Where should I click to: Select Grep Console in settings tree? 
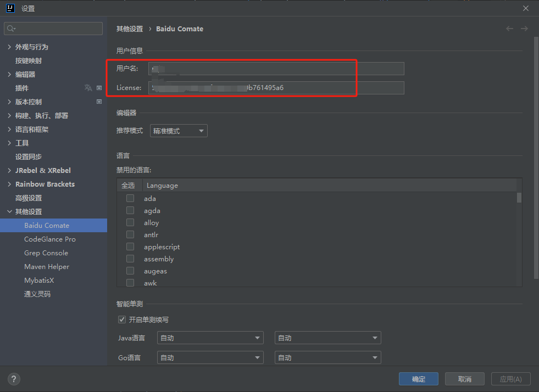46,253
